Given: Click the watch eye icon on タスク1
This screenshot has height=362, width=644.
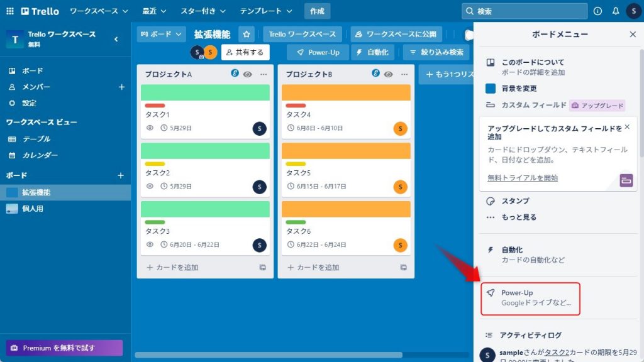Looking at the screenshot, I should click(x=150, y=128).
